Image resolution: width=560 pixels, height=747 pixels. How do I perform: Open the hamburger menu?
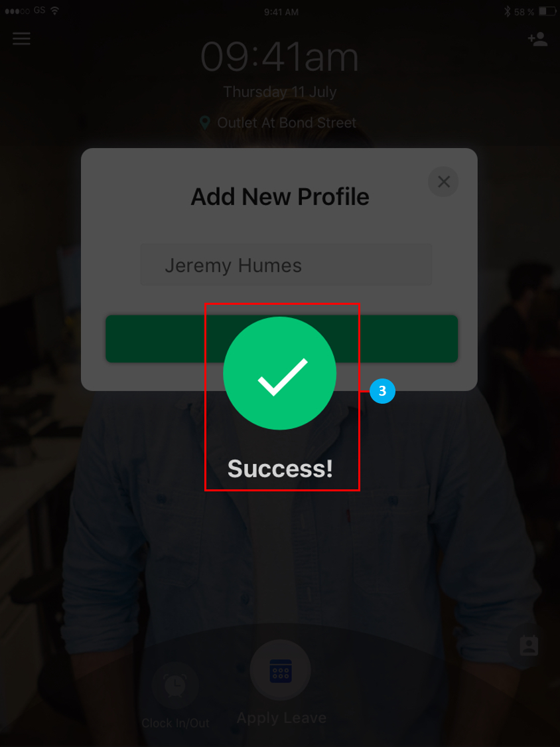click(21, 38)
